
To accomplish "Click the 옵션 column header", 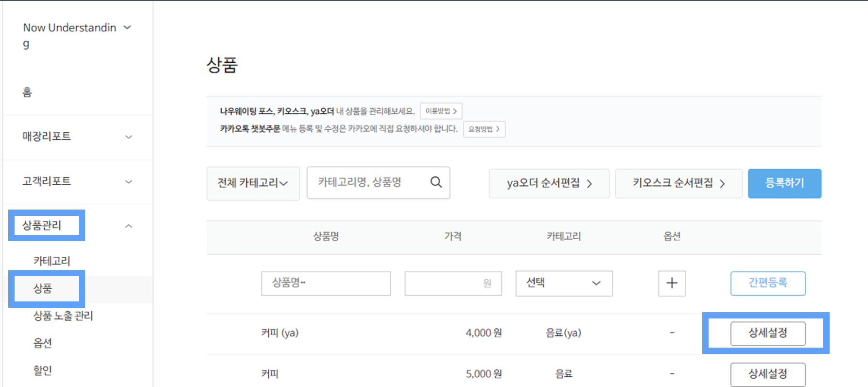I will 672,236.
